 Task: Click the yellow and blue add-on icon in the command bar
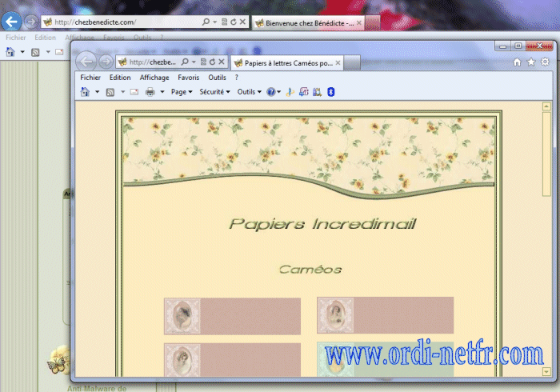(290, 92)
